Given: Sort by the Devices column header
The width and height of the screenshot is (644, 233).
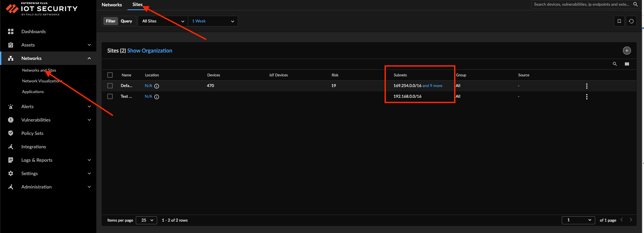Looking at the screenshot, I should pos(214,75).
